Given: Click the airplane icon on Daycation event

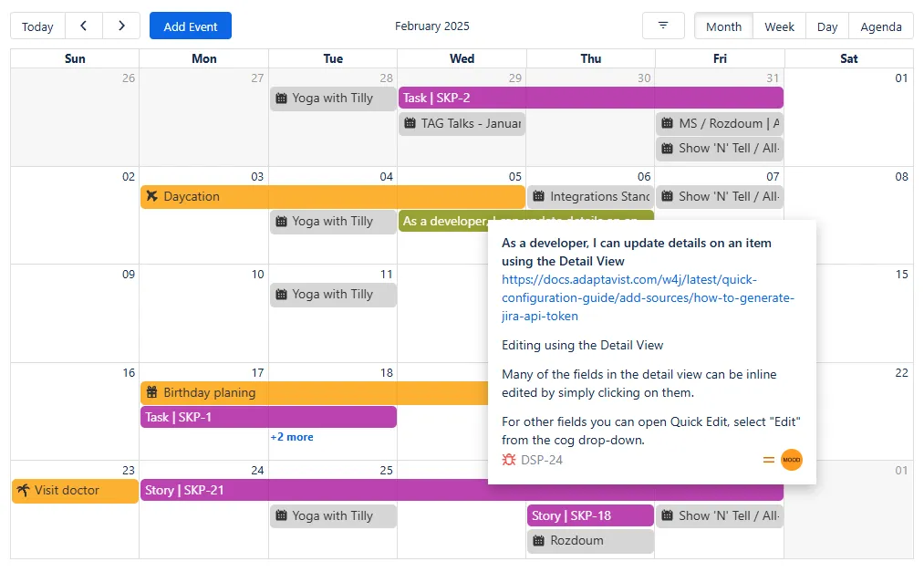Looking at the screenshot, I should point(152,196).
